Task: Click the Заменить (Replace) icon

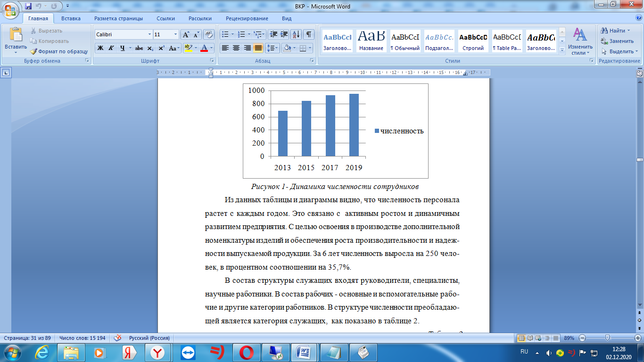Action: (604, 41)
